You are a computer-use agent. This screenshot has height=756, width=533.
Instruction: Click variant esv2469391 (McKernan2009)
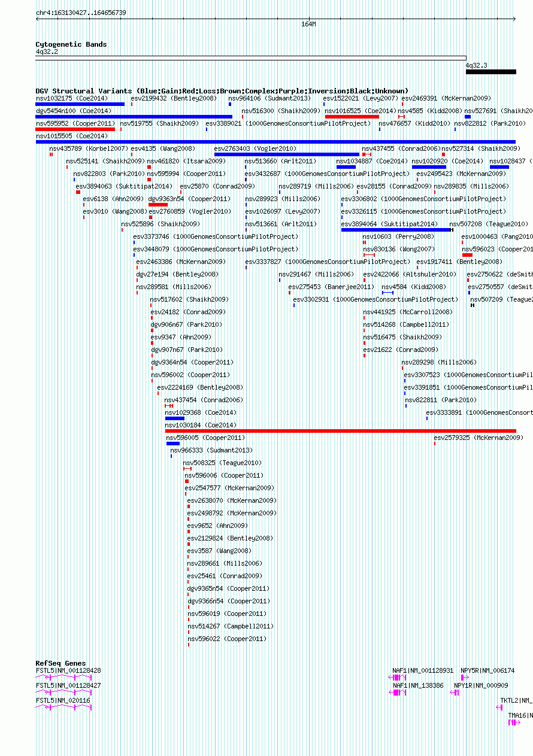(x=446, y=98)
